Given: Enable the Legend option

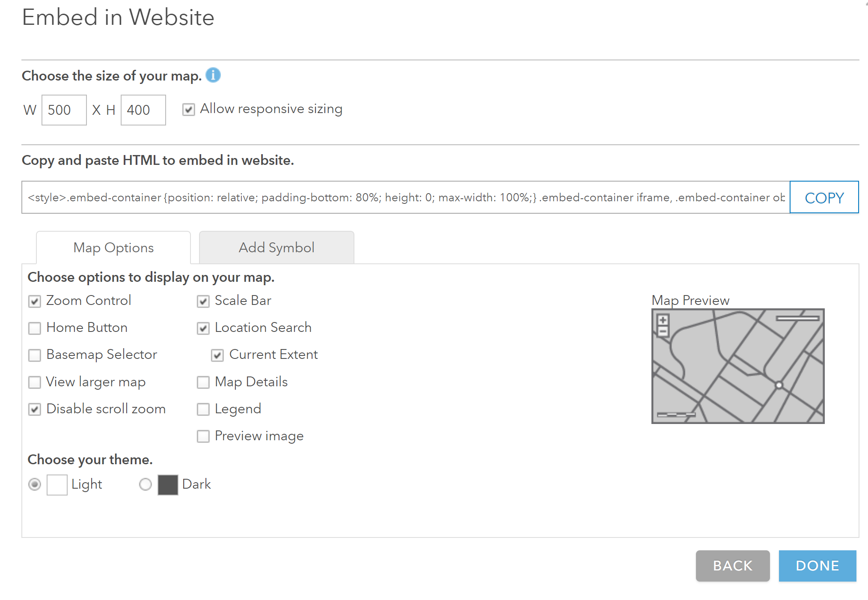Looking at the screenshot, I should click(203, 409).
